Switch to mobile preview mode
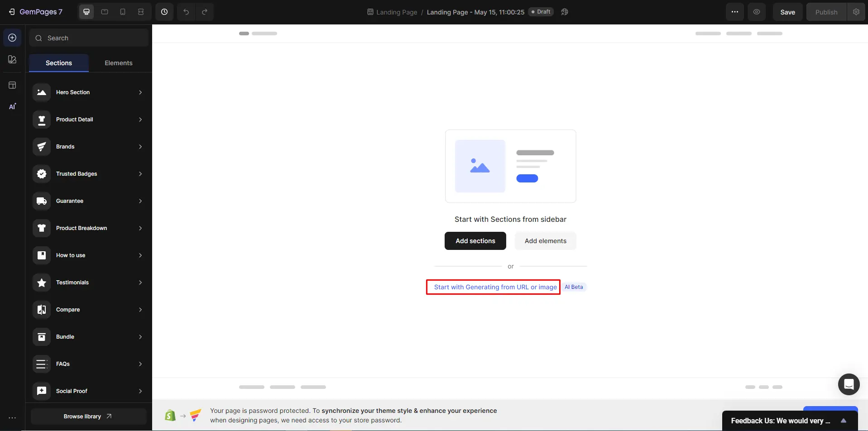Image resolution: width=868 pixels, height=431 pixels. point(122,12)
